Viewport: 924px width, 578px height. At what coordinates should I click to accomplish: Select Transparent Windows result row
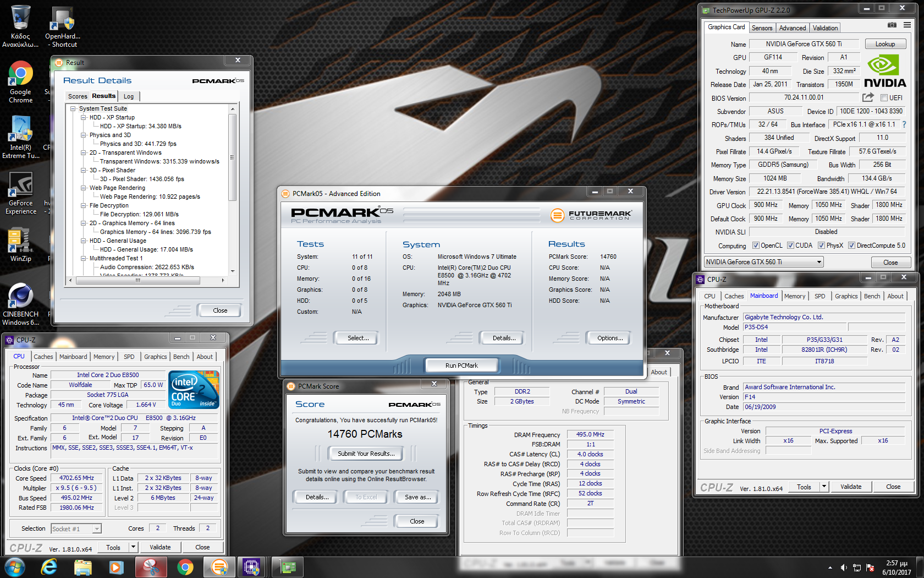pos(159,161)
